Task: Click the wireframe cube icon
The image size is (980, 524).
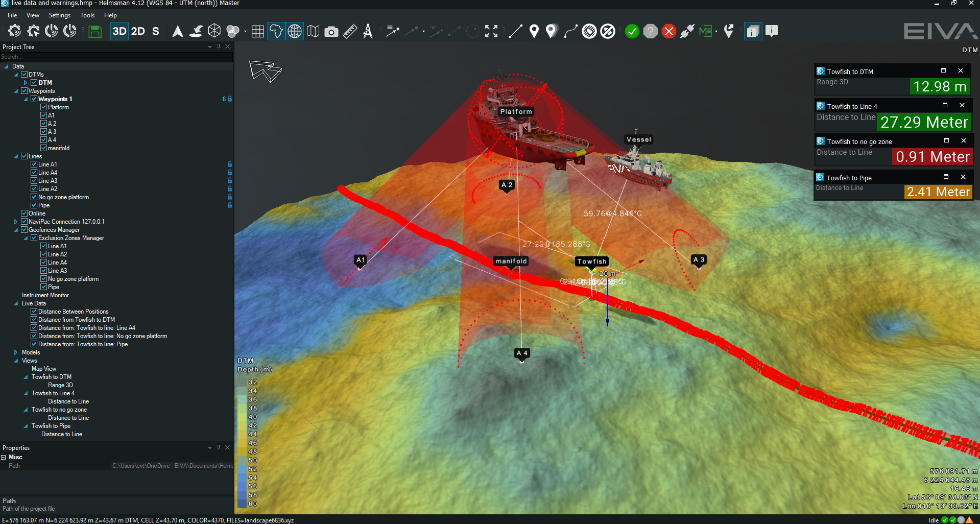Action: tap(214, 32)
